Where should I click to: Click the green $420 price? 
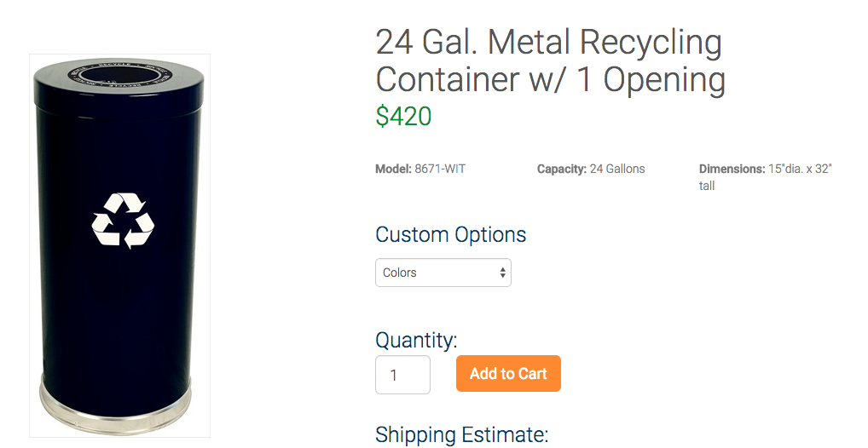(403, 117)
